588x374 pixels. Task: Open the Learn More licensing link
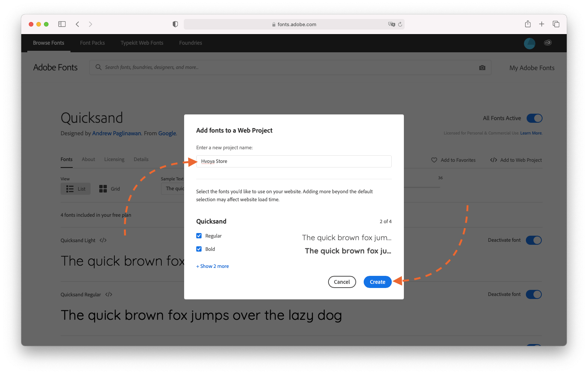pos(531,133)
